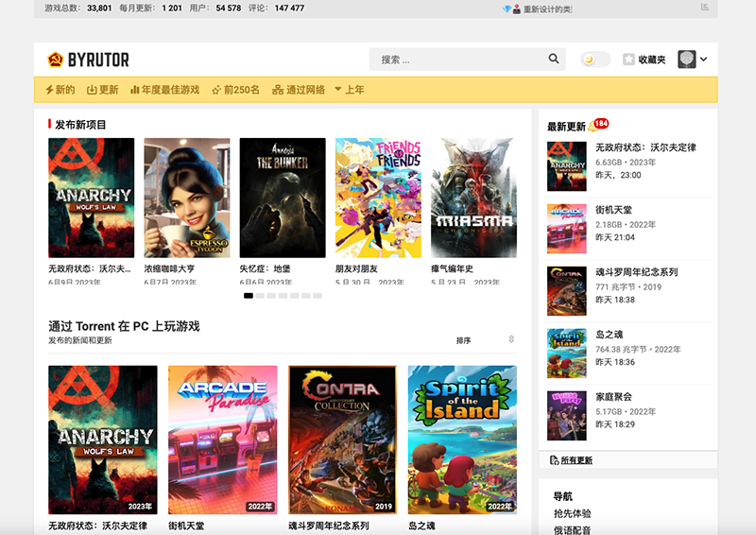
Task: Open the 更新 menu item
Action: pos(103,90)
